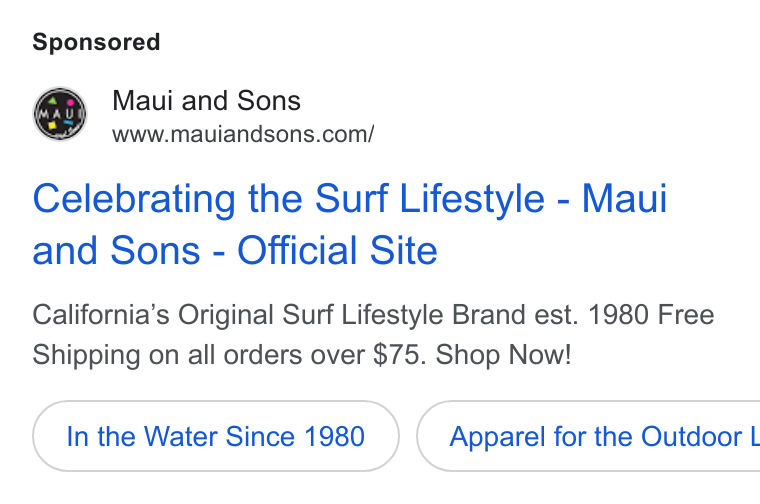Select the In the Water Since 1980 chip
Viewport: 760px width, 504px height.
[216, 436]
